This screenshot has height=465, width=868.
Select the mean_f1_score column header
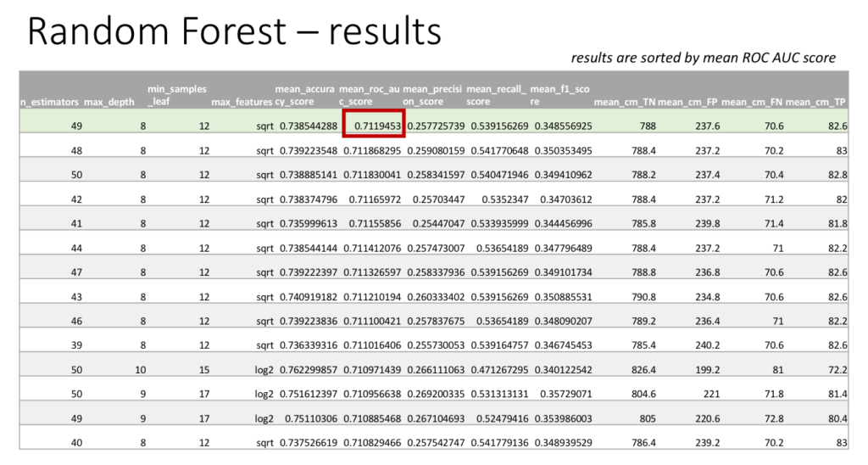point(560,95)
